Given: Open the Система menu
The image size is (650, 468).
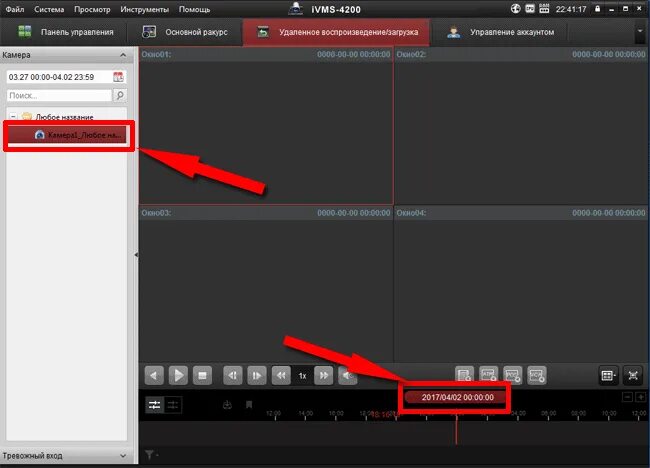Looking at the screenshot, I should 49,9.
